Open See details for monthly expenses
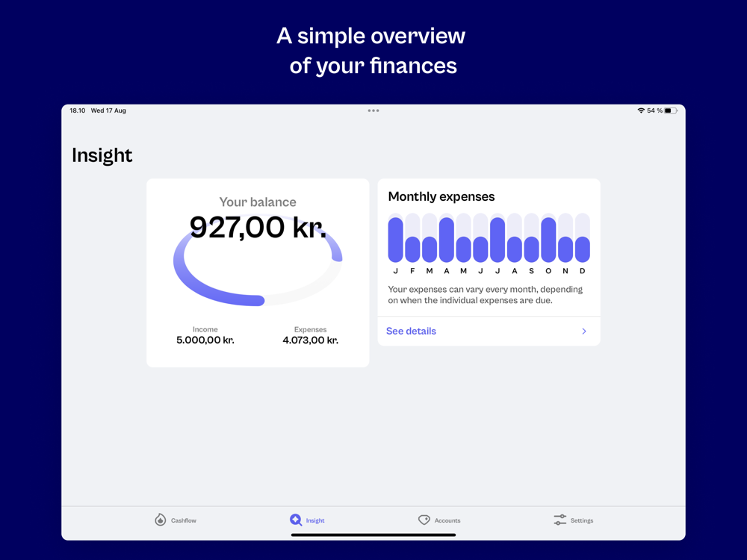 point(411,331)
